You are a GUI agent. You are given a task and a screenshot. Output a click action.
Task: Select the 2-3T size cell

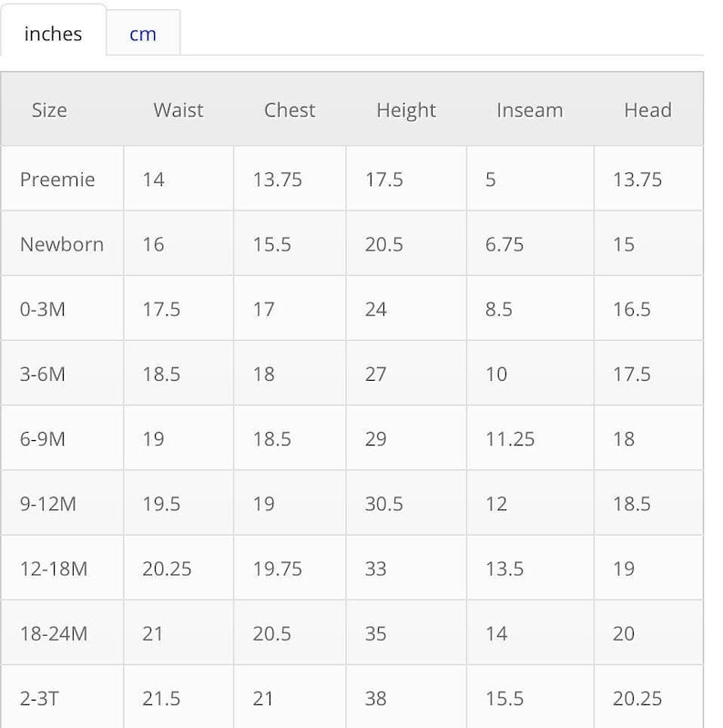(x=38, y=699)
